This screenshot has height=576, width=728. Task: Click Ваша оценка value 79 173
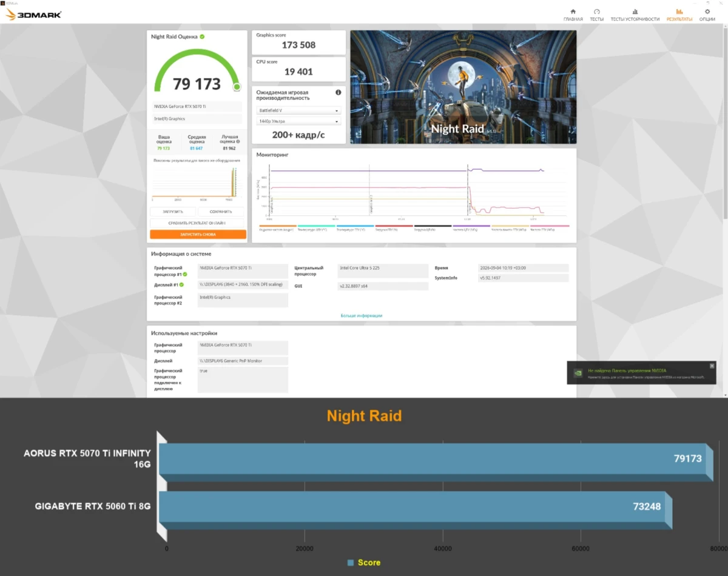click(164, 148)
